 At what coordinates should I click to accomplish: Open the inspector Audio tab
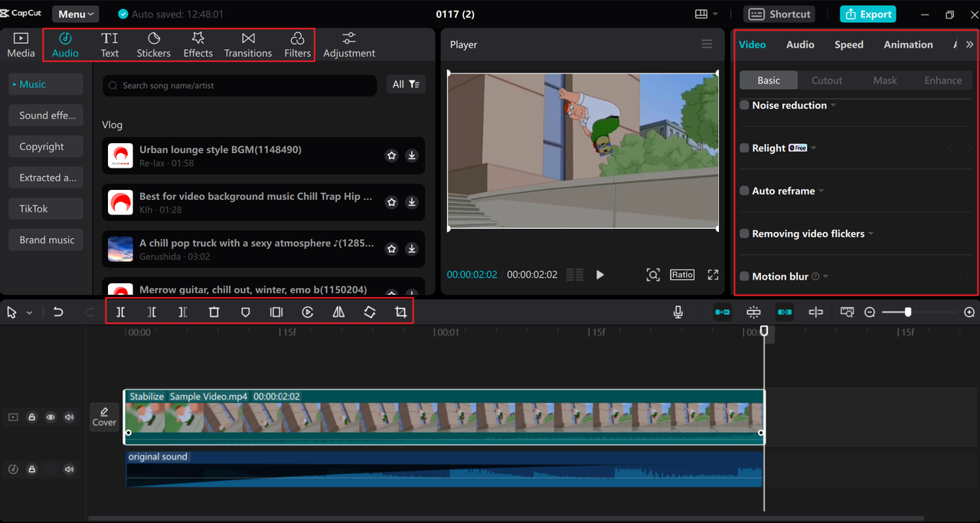click(800, 44)
